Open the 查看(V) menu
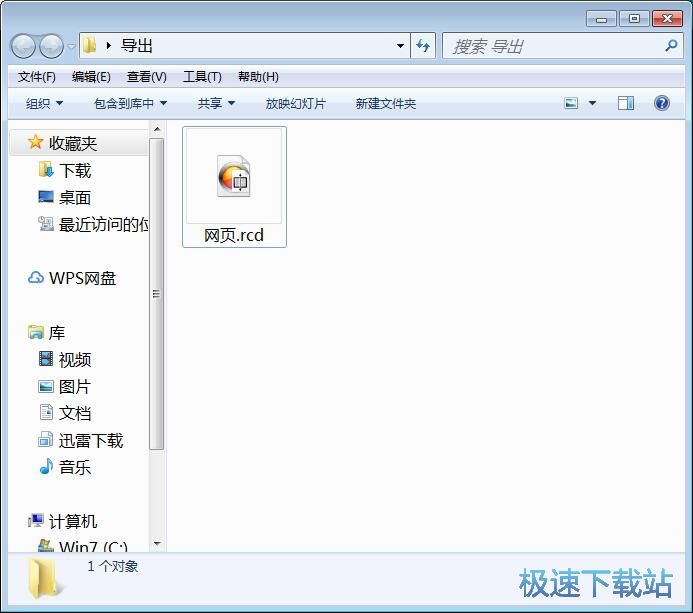The width and height of the screenshot is (693, 613). 147,77
